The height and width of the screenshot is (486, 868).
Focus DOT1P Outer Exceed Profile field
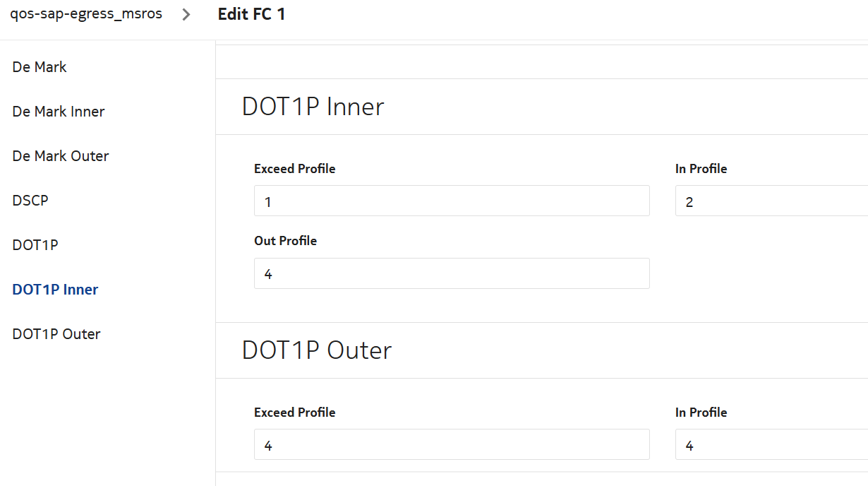click(x=452, y=445)
